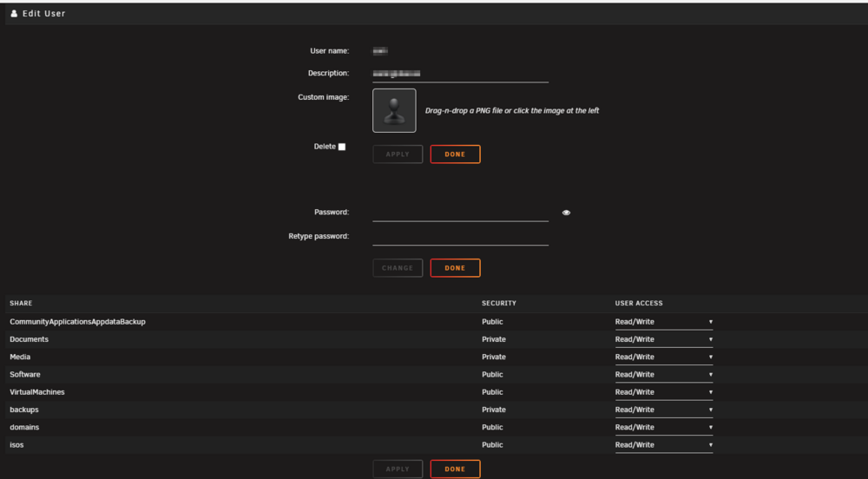Click Public security value for isos
The height and width of the screenshot is (479, 868).
coord(492,445)
